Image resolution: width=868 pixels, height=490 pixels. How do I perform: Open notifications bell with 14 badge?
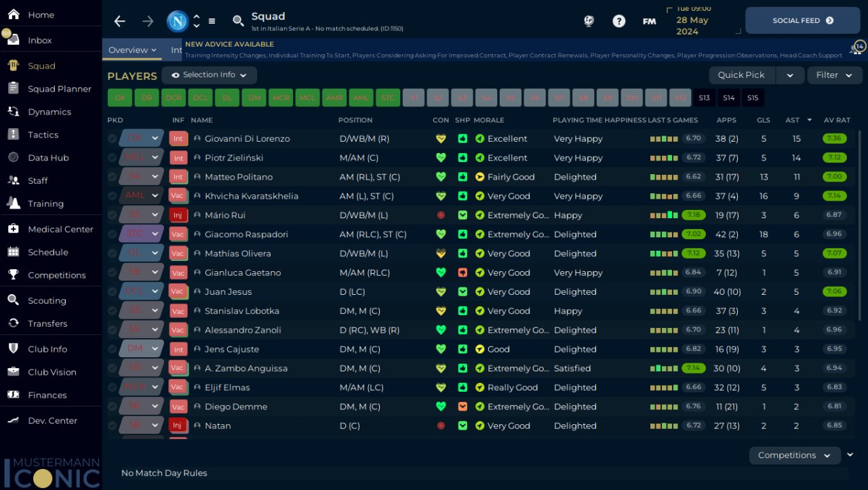(858, 47)
